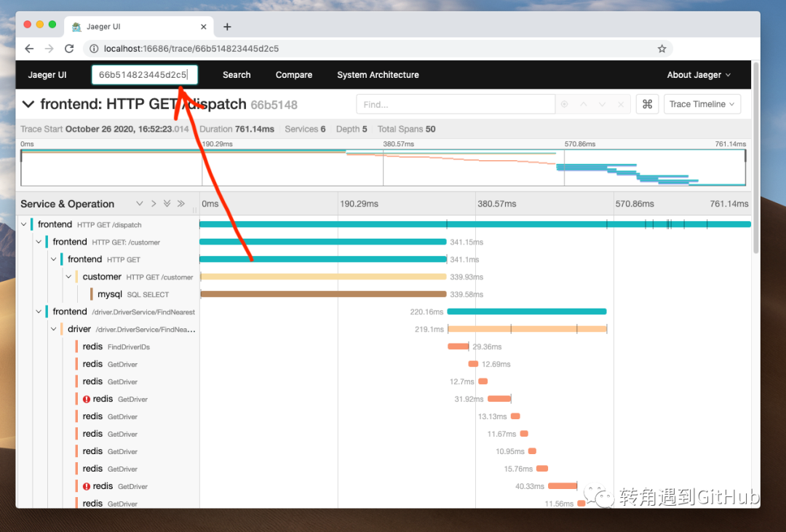This screenshot has width=786, height=532.
Task: Click the page vertical scrollbar
Action: (756, 158)
